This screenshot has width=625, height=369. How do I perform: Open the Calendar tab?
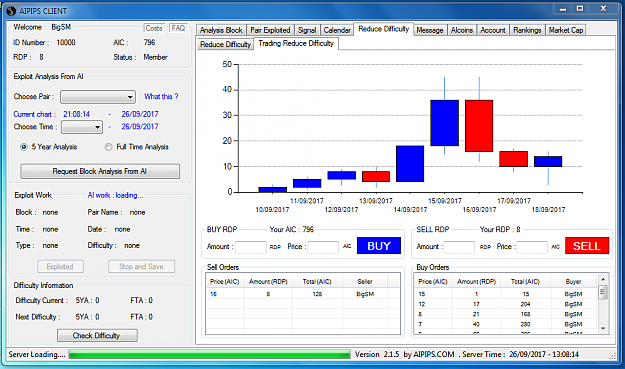click(337, 30)
